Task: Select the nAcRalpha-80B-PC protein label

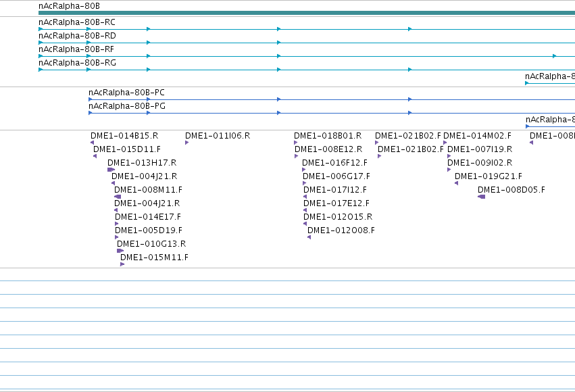Action: 126,93
